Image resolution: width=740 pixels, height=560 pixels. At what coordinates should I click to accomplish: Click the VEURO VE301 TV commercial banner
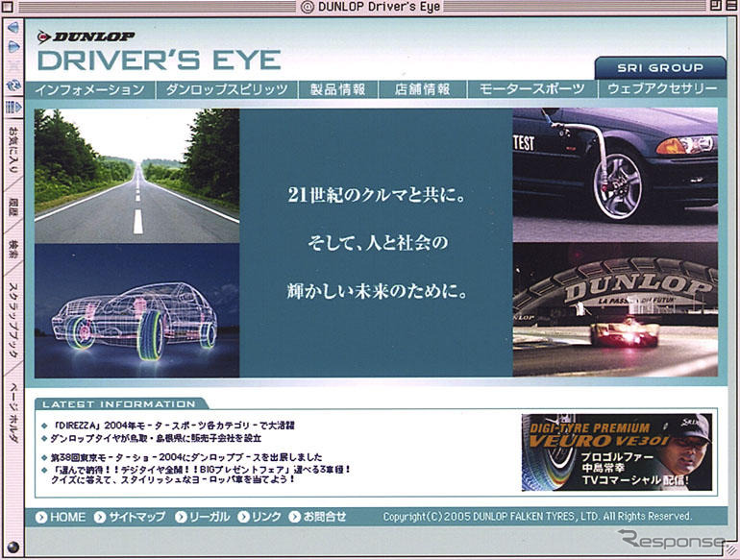[x=617, y=452]
